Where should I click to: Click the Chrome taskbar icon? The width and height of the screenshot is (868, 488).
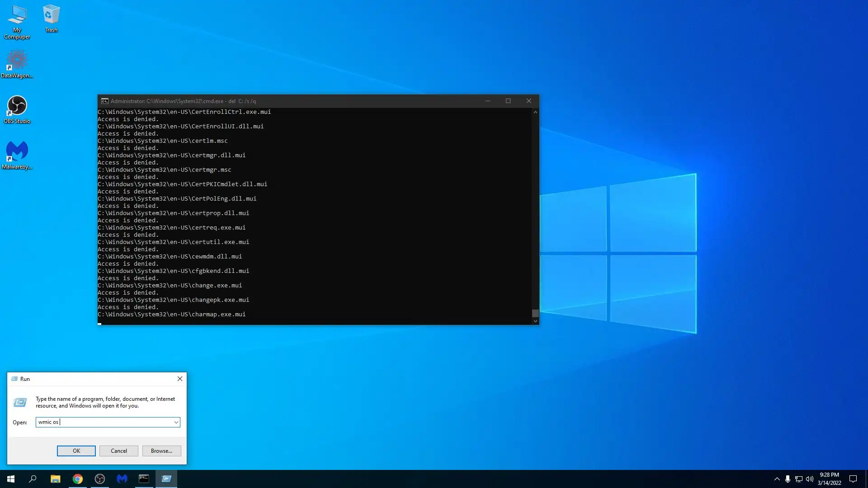pyautogui.click(x=78, y=479)
